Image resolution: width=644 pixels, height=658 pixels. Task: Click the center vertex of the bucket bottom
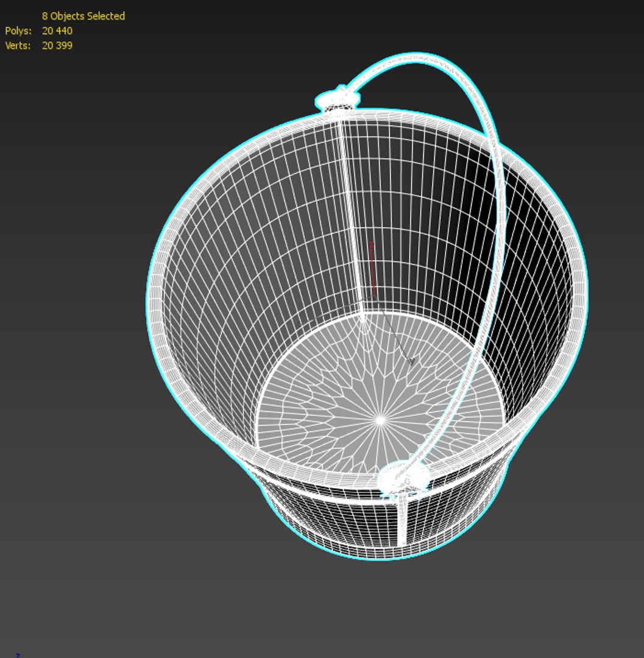(380, 420)
